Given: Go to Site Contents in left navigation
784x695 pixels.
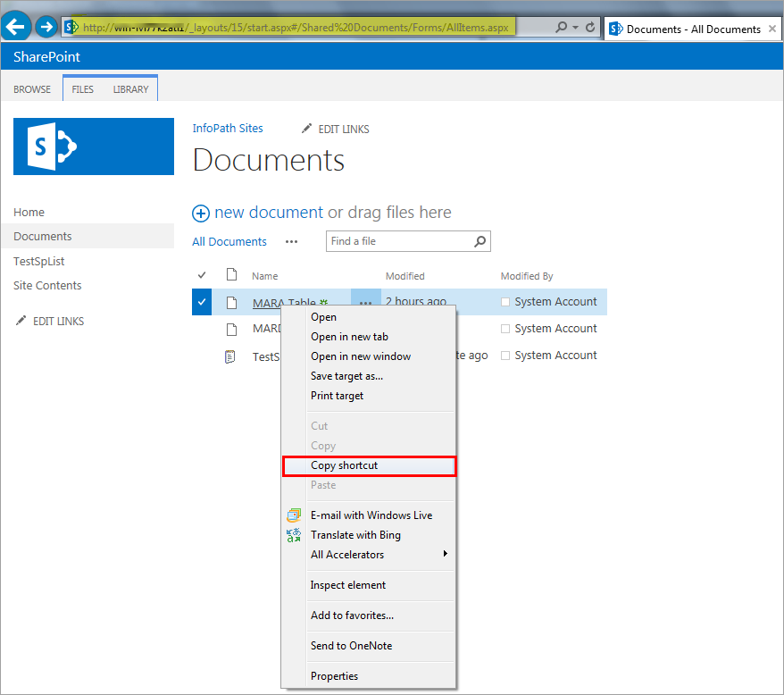Looking at the screenshot, I should tap(47, 286).
